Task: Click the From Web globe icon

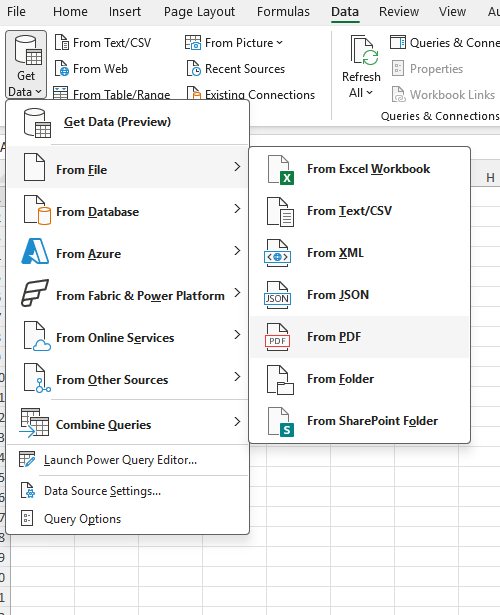Action: 62,69
